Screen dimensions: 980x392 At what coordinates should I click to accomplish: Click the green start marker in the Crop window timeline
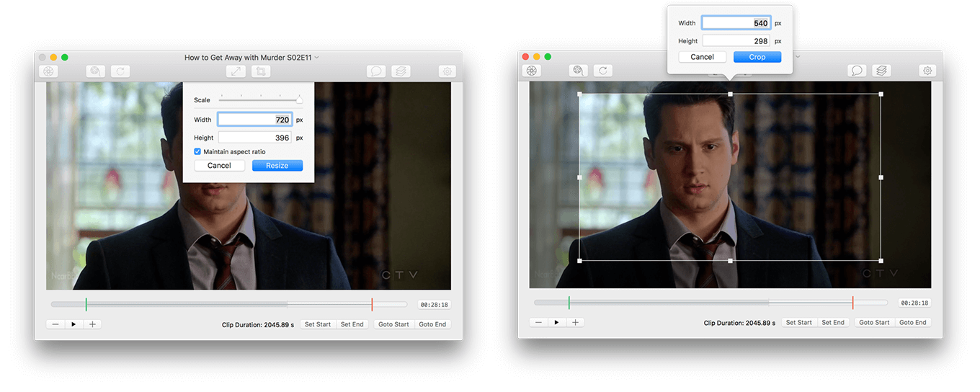569,302
